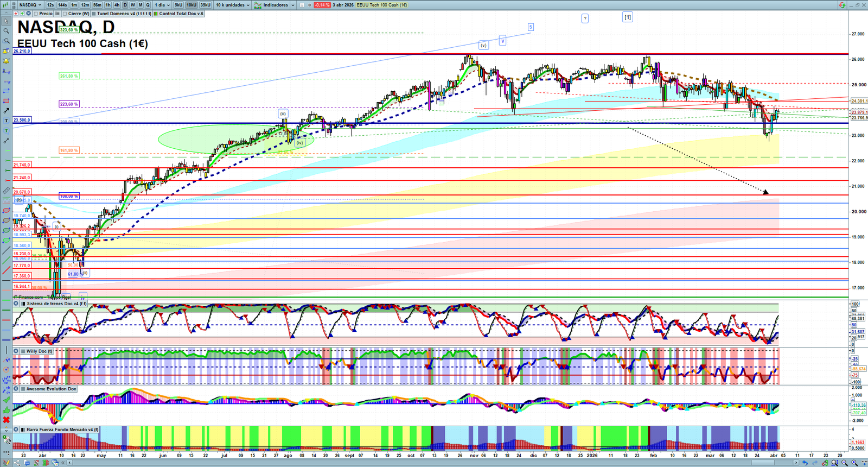The image size is (868, 467).
Task: Toggle the 10kU view button
Action: tap(192, 5)
